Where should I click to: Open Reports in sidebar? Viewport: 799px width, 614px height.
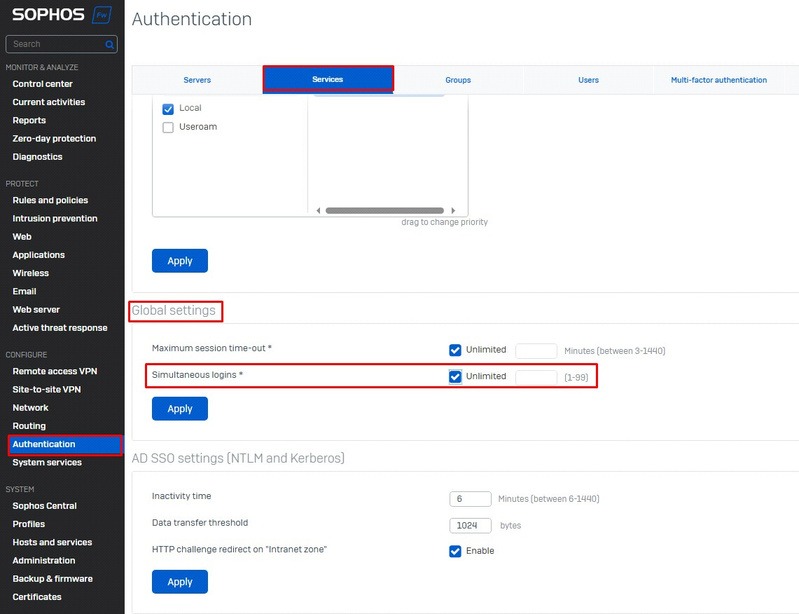click(29, 120)
